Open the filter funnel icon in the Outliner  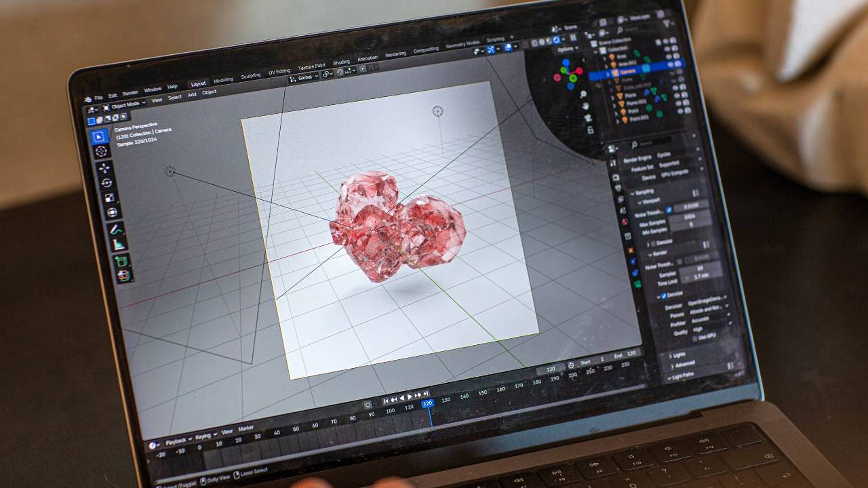[x=666, y=23]
